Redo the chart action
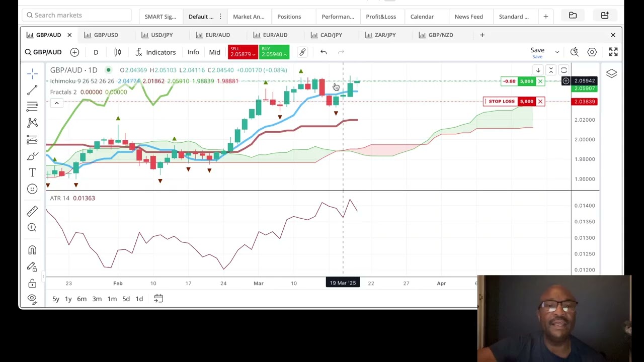This screenshot has width=644, height=362. click(x=341, y=52)
